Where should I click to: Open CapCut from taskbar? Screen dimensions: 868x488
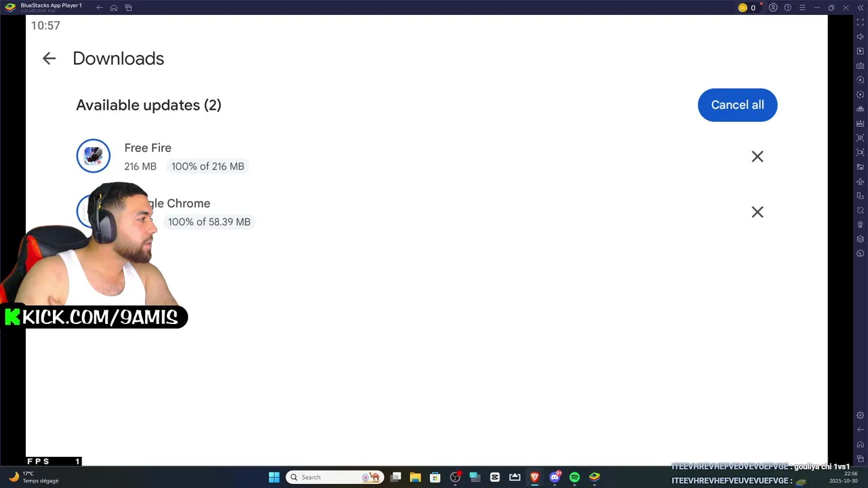tap(495, 477)
